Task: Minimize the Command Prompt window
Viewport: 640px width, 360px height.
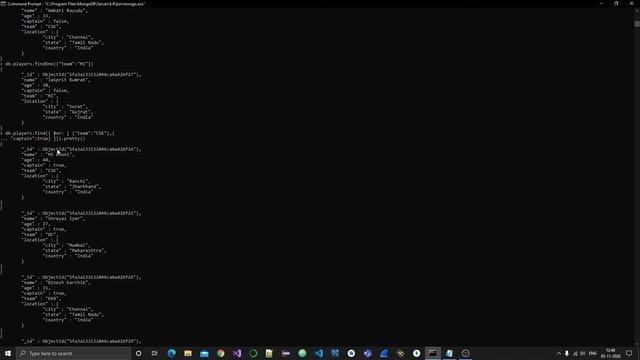Action: click(601, 3)
